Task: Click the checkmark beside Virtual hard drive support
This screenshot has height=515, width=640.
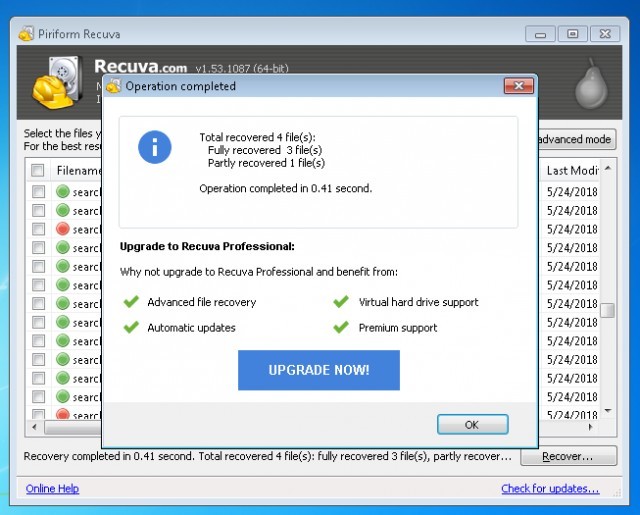Action: pyautogui.click(x=341, y=302)
